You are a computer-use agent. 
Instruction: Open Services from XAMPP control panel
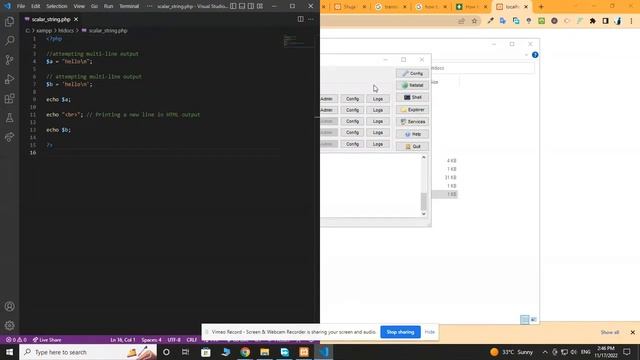coord(412,122)
